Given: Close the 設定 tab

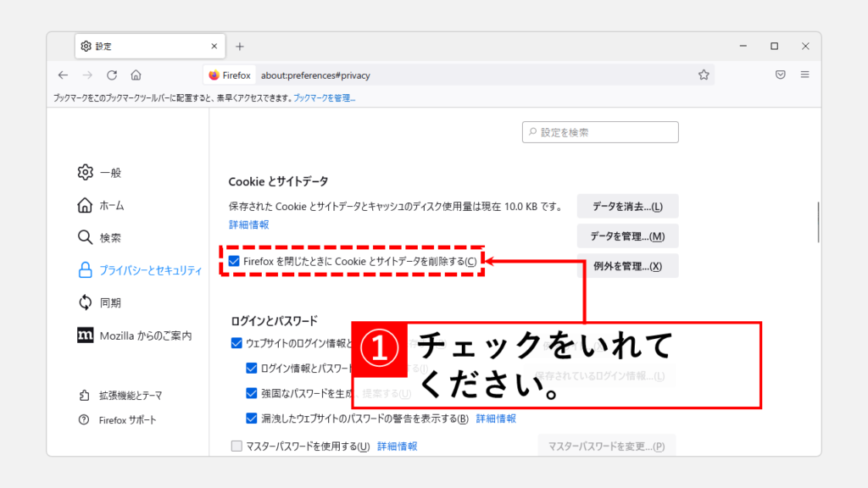Looking at the screenshot, I should coord(214,47).
